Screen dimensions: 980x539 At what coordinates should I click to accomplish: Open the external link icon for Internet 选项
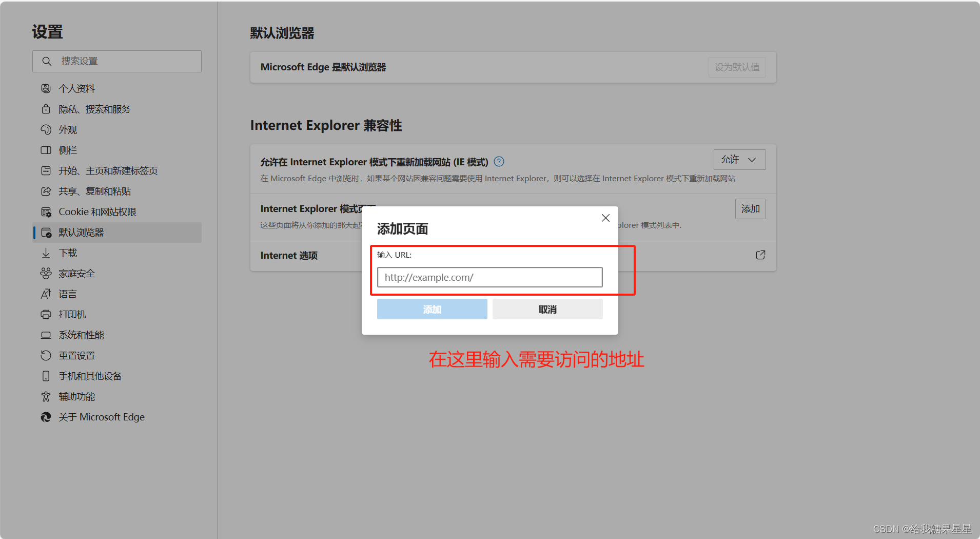[x=760, y=255]
